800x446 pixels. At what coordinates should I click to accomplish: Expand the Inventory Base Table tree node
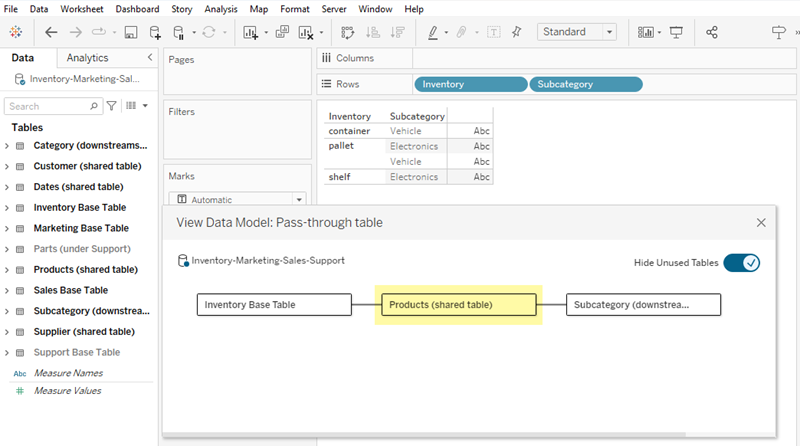pos(7,208)
